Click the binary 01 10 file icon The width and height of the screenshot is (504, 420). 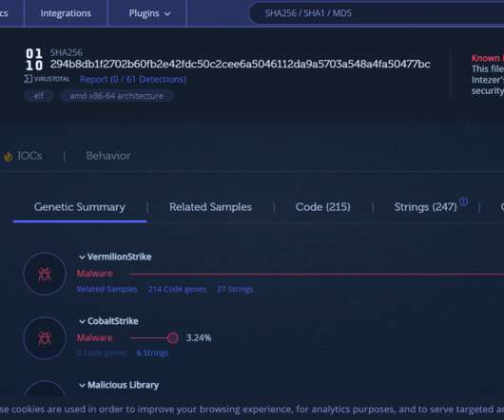coord(34,60)
